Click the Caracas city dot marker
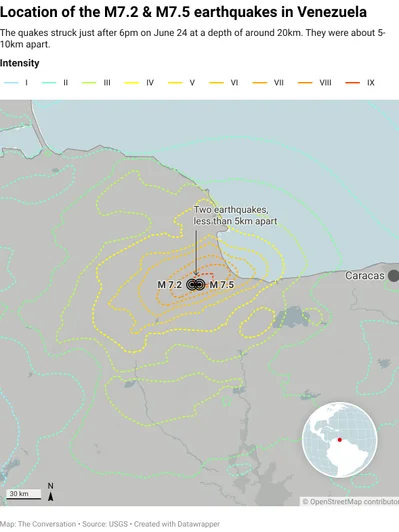 pos(394,276)
